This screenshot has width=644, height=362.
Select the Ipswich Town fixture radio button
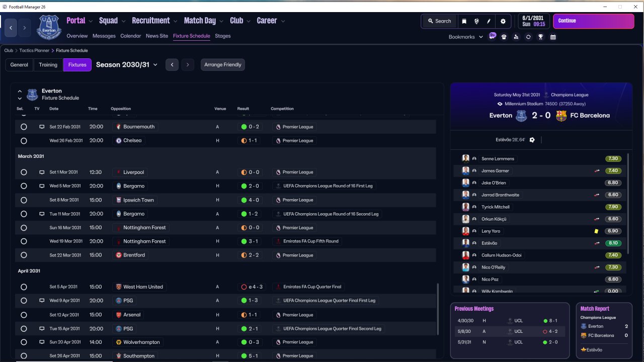(24, 200)
